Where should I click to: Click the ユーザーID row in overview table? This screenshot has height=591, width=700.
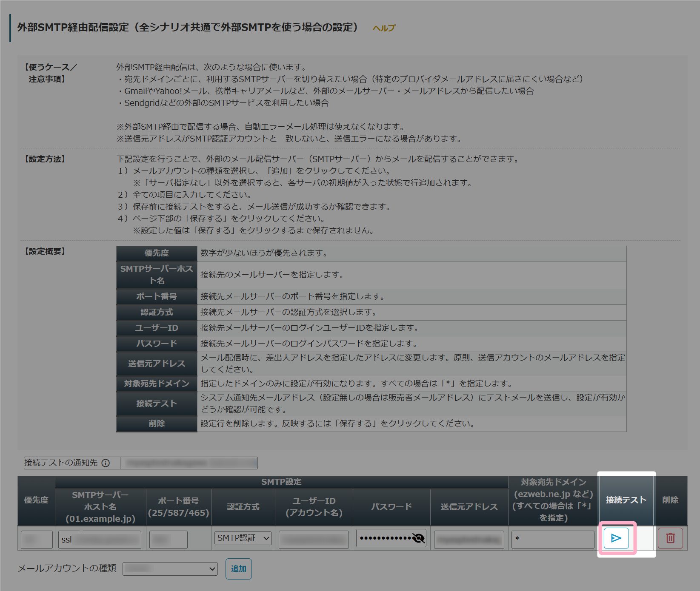371,328
